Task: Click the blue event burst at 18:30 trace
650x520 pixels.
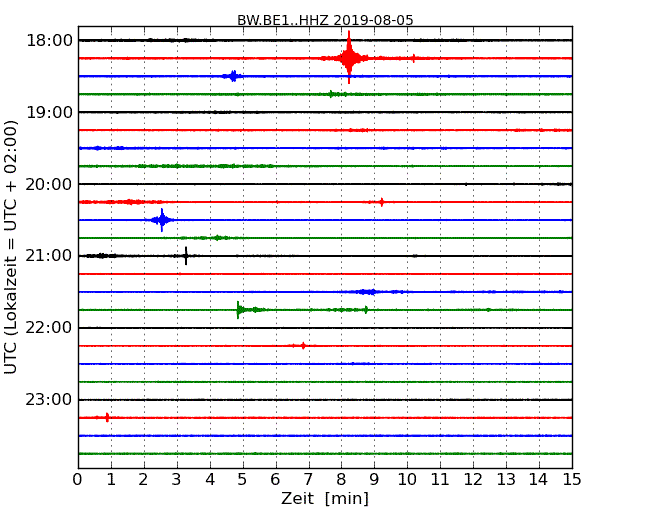Action: pyautogui.click(x=233, y=76)
